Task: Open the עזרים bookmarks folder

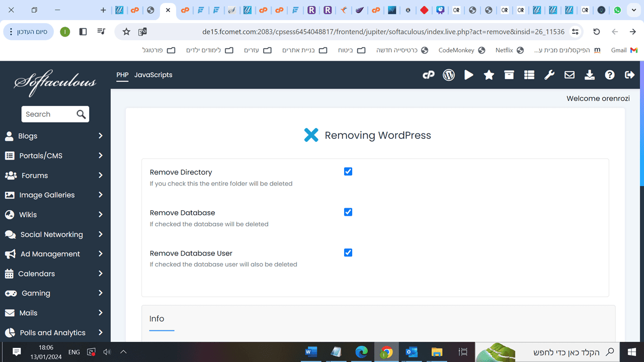Action: 258,50
